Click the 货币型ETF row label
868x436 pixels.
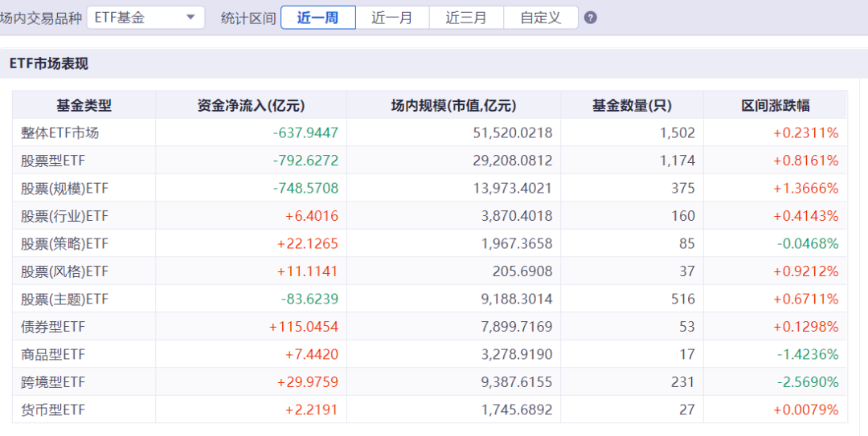coord(53,410)
